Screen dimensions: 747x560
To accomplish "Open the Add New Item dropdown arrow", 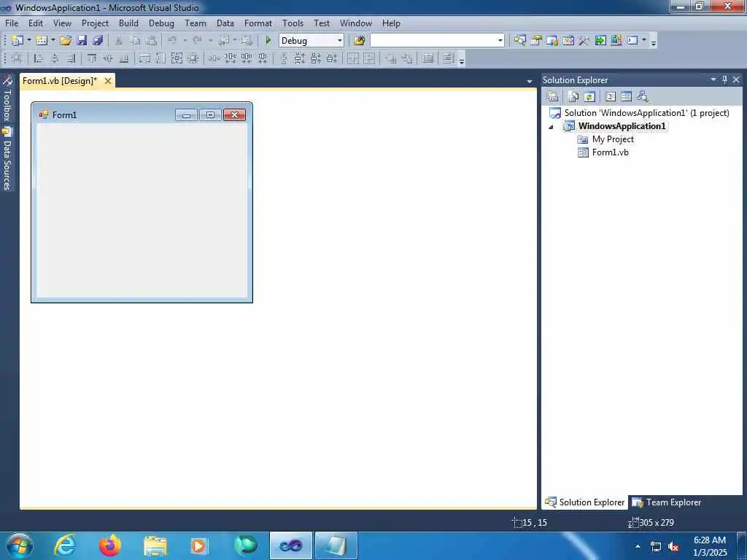I will coord(53,41).
